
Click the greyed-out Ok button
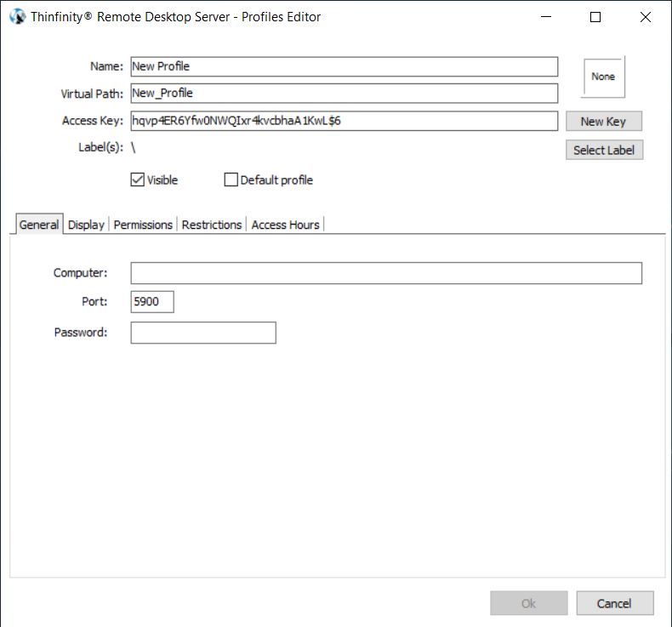(x=529, y=603)
